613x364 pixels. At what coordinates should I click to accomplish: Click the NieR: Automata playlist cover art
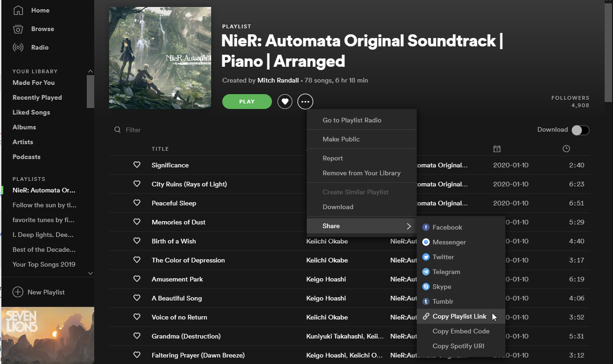coord(160,58)
